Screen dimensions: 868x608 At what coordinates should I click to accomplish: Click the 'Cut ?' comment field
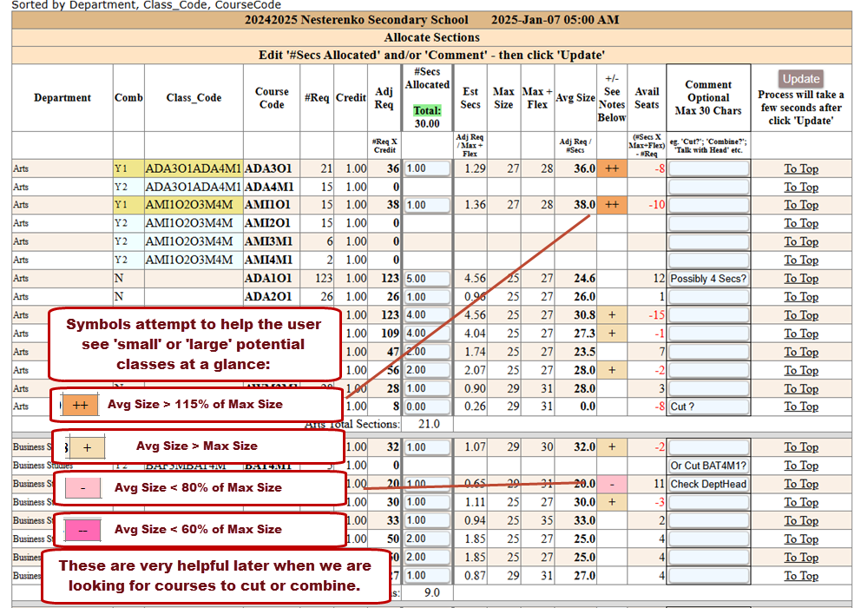(x=708, y=406)
